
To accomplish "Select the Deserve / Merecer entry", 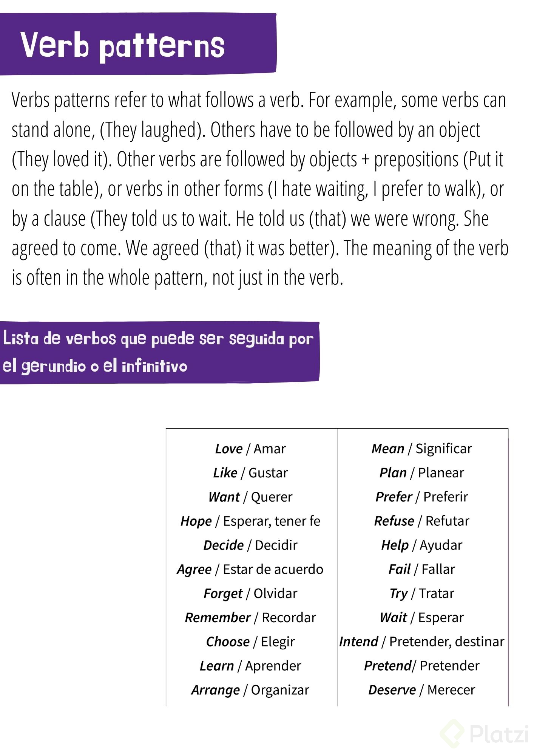I will 422,690.
